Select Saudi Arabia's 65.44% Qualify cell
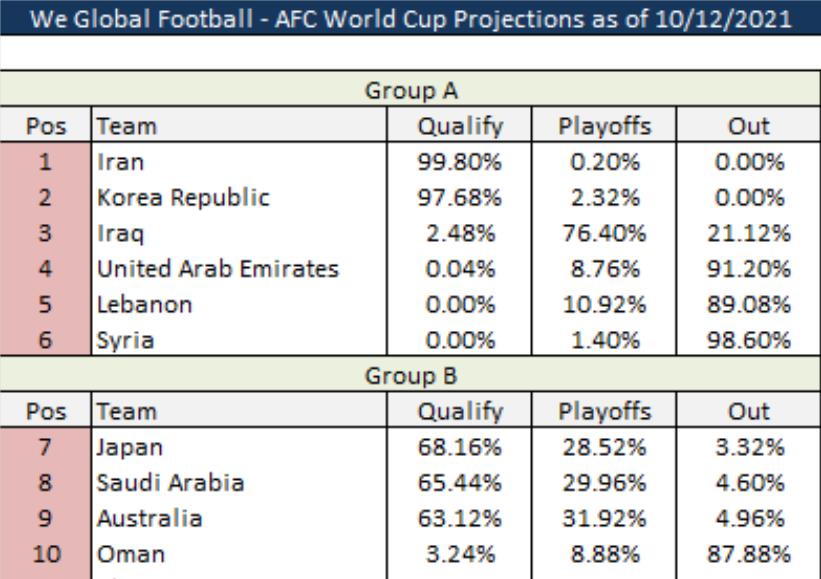The width and height of the screenshot is (821, 579). tap(460, 485)
